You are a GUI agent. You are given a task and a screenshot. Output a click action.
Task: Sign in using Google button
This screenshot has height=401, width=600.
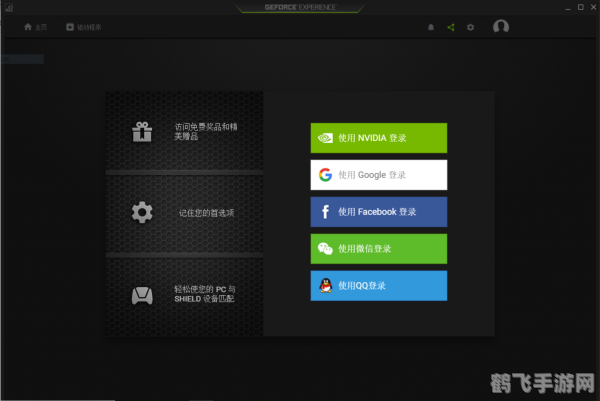(378, 175)
